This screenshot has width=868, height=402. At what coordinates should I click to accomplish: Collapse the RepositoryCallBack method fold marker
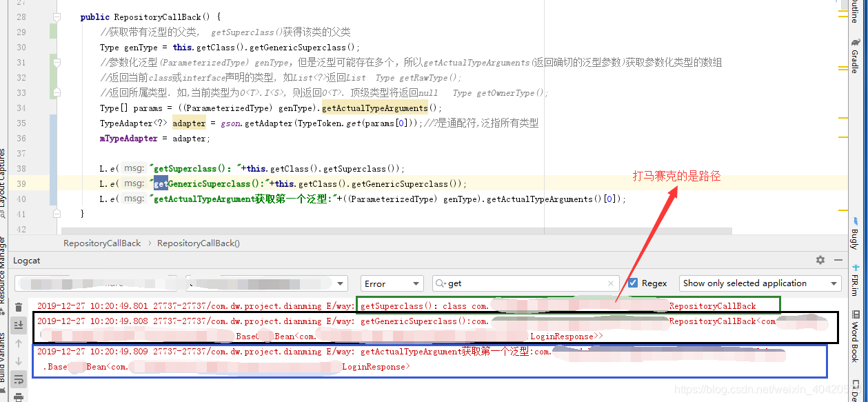pyautogui.click(x=57, y=17)
